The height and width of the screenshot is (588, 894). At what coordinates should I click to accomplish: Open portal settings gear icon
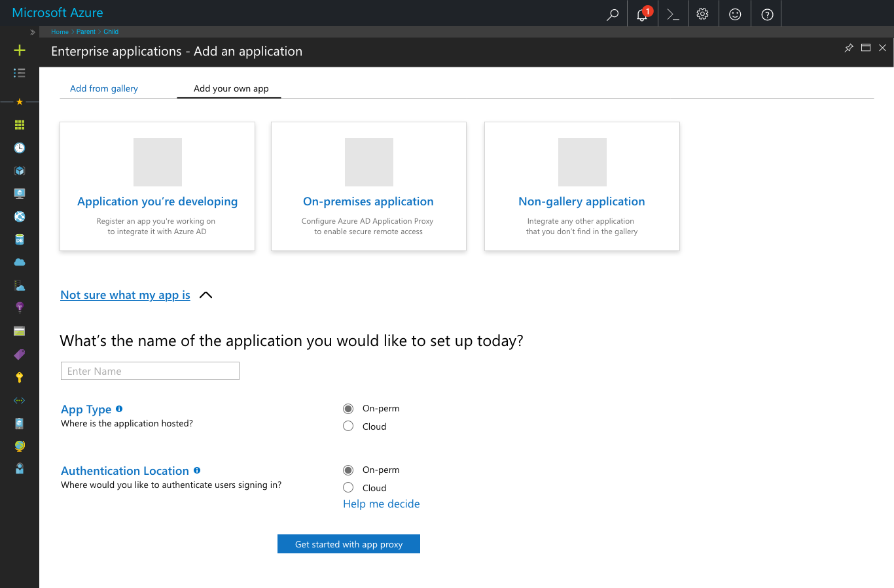[x=703, y=14]
